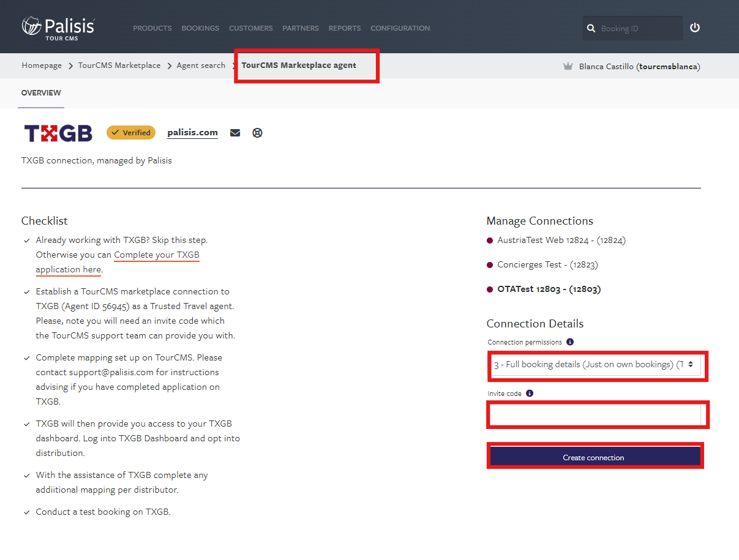Select AustriaTest Web 12824 connection
The height and width of the screenshot is (560, 739).
[561, 240]
